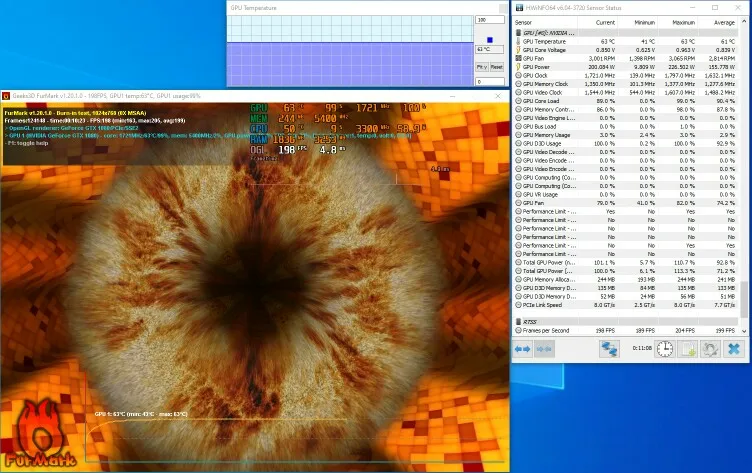Click the expand sensor columns arrows button in HWiNFO
This screenshot has height=473, width=752.
(x=522, y=349)
